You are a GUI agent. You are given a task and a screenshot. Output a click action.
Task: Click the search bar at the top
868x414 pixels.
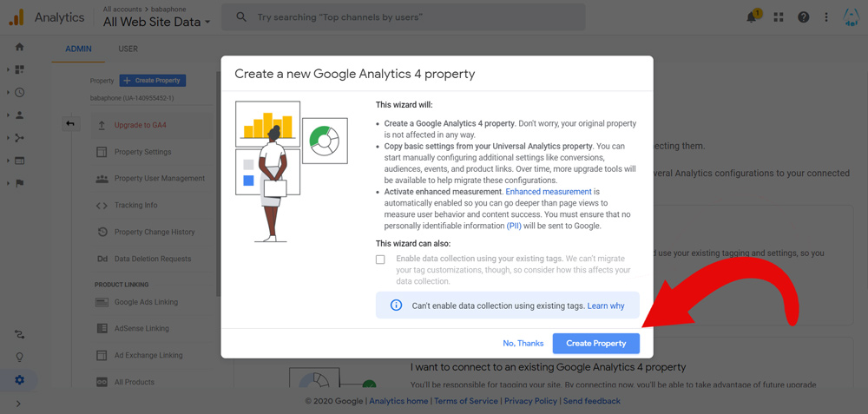(x=403, y=17)
